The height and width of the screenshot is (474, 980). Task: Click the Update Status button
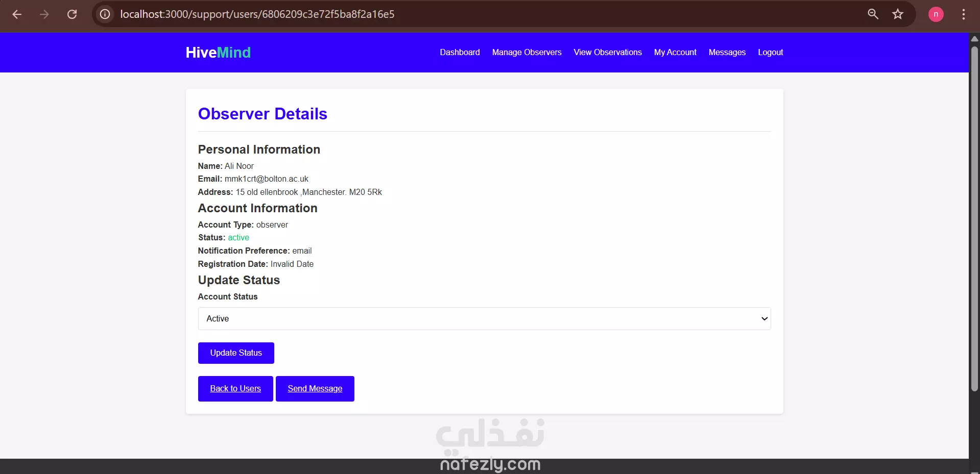pyautogui.click(x=236, y=353)
